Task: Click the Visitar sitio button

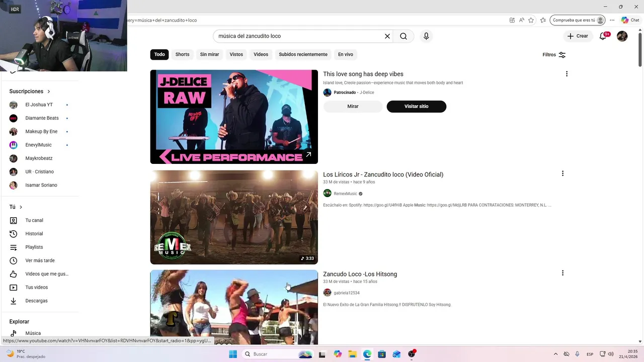Action: click(x=417, y=107)
